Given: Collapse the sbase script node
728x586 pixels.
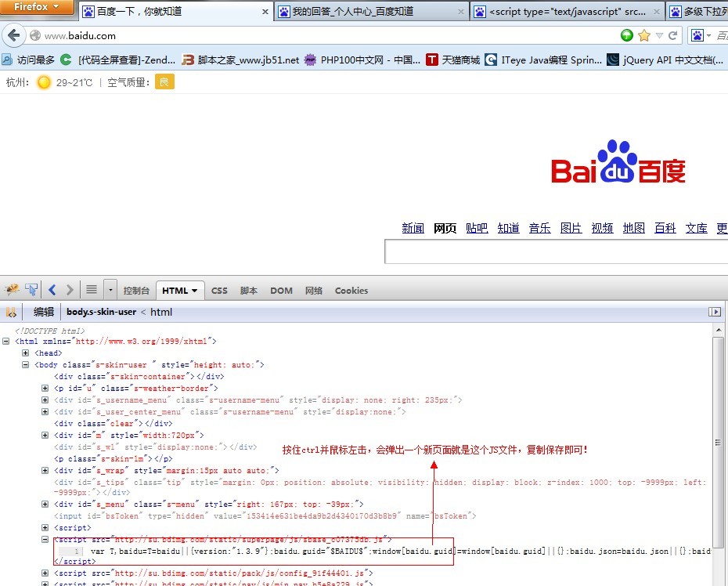Looking at the screenshot, I should [x=45, y=539].
